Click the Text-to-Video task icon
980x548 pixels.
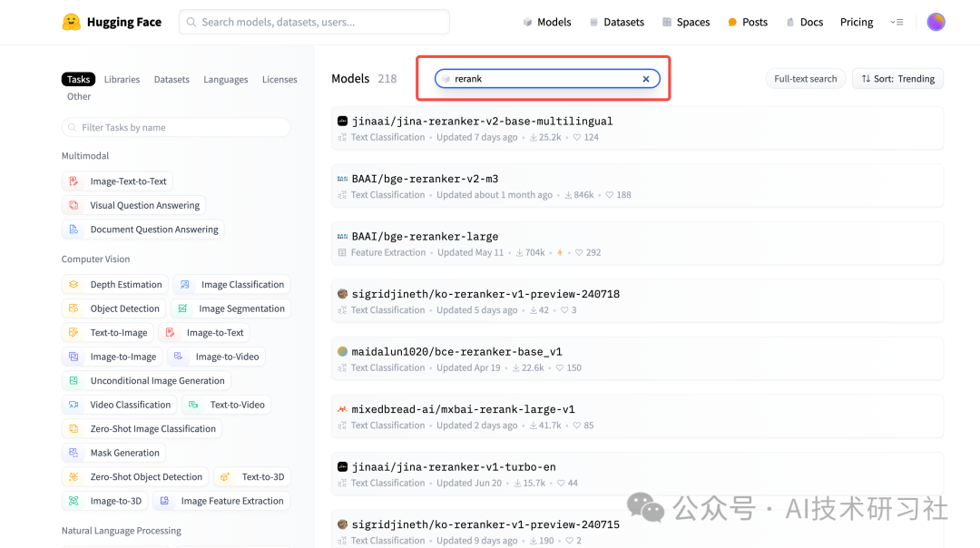click(193, 405)
